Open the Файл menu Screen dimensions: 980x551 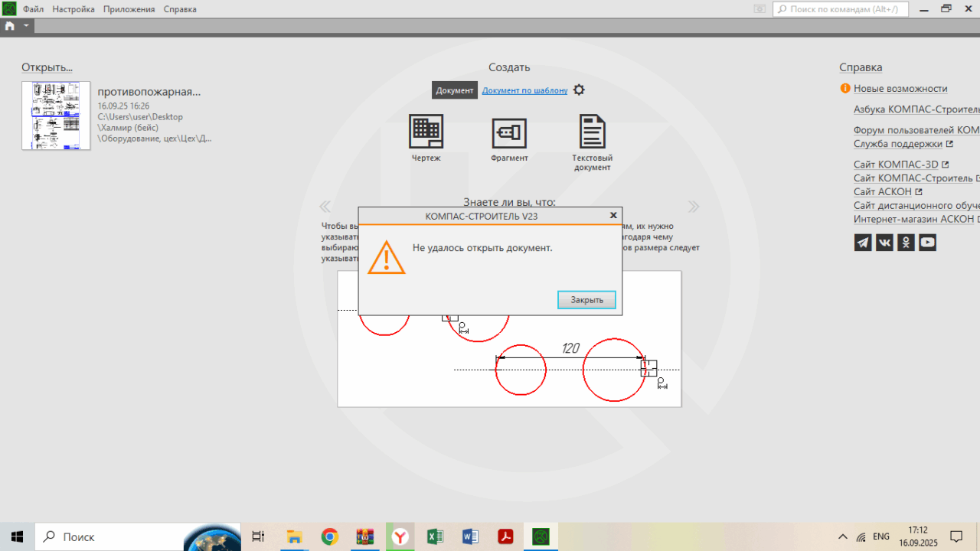tap(33, 9)
